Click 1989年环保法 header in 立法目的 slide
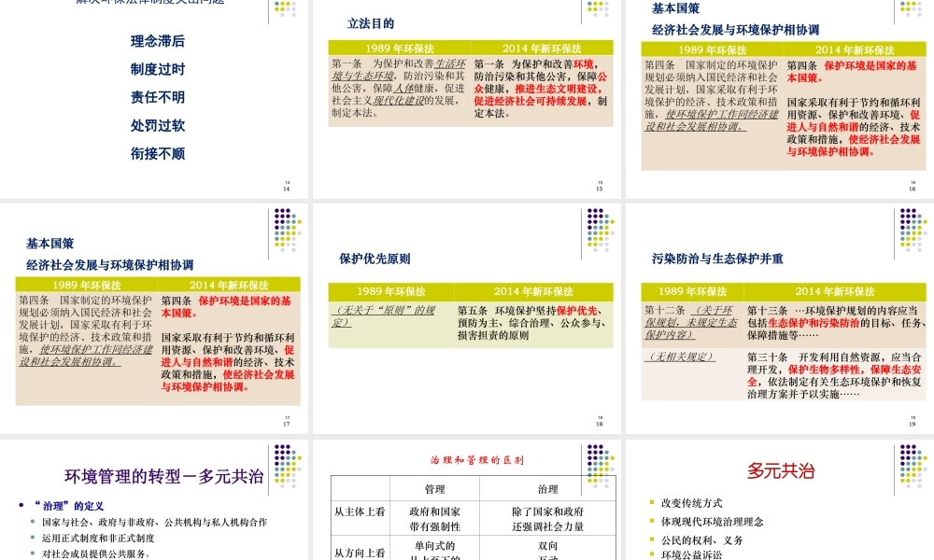Viewport: 934px width, 560px height. coord(400,49)
